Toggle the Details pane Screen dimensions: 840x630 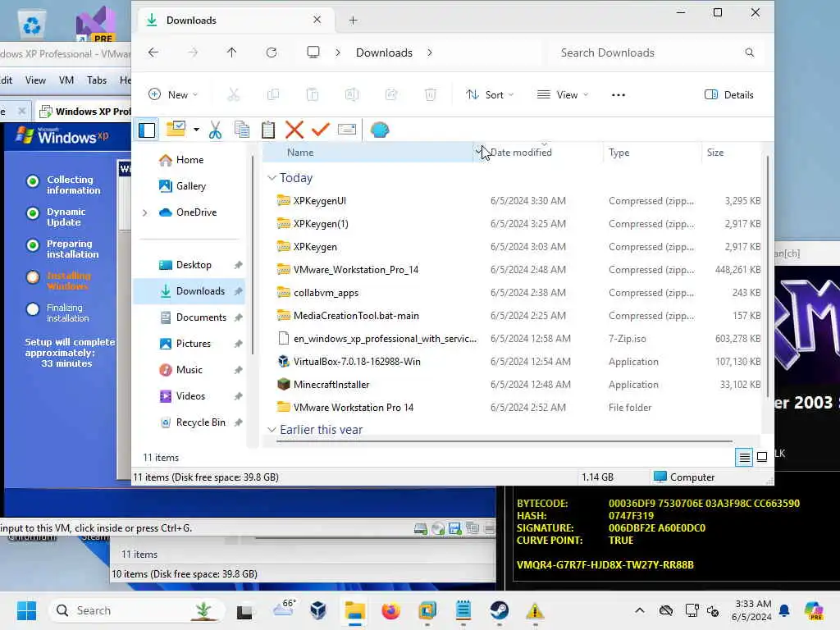(x=729, y=95)
